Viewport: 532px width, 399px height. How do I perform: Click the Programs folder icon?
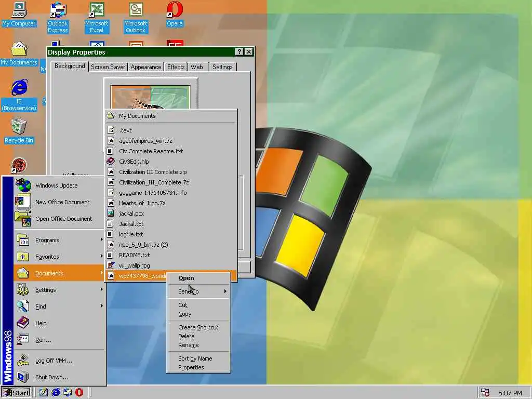coord(23,240)
